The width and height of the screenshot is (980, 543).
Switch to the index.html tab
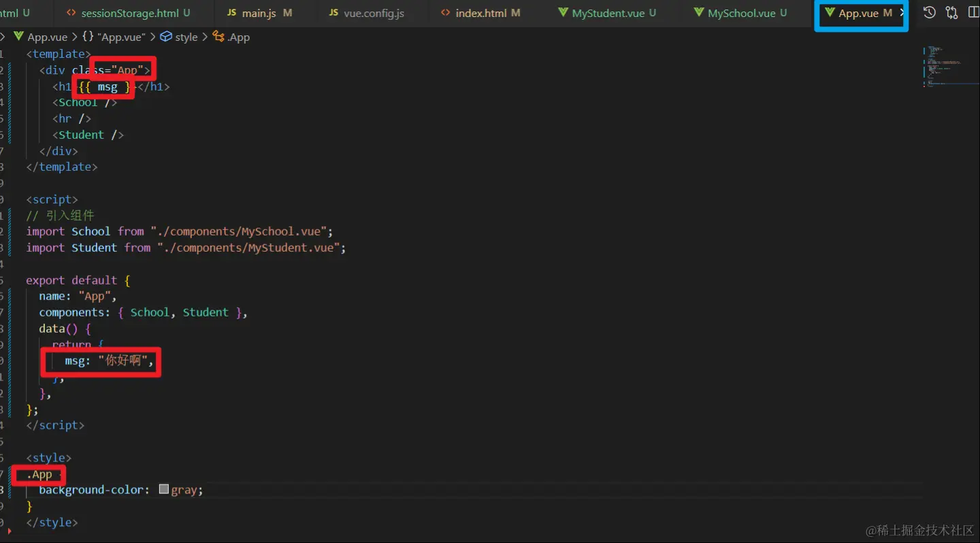point(480,13)
